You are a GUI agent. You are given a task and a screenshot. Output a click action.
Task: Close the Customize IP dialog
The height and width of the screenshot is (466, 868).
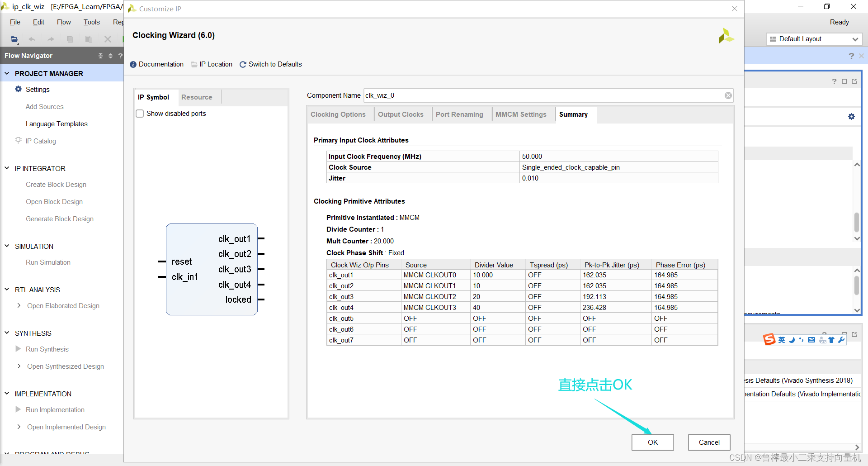[735, 9]
